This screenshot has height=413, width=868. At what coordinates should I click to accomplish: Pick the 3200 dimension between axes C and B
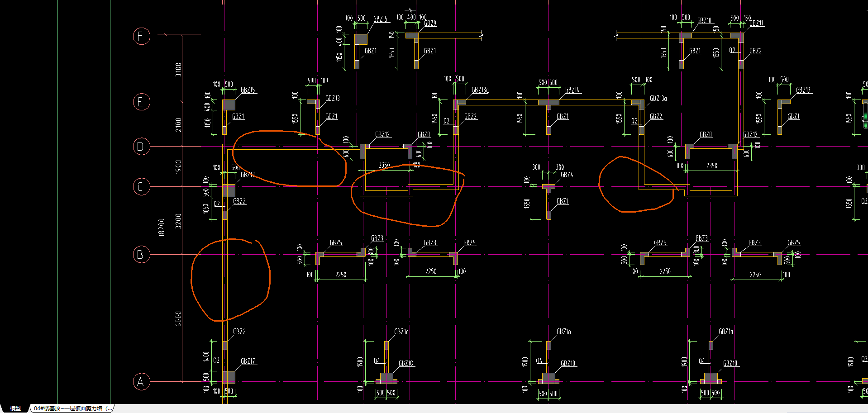click(178, 221)
